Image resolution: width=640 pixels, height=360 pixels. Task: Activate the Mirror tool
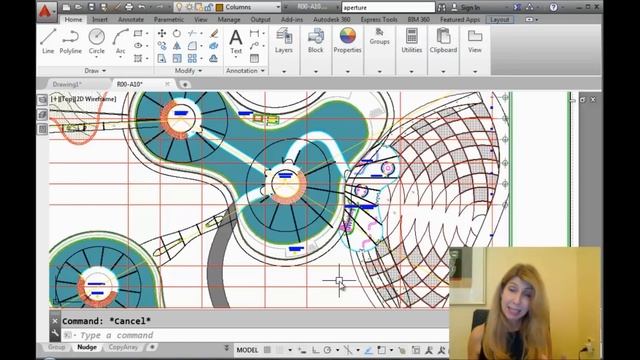(177, 46)
